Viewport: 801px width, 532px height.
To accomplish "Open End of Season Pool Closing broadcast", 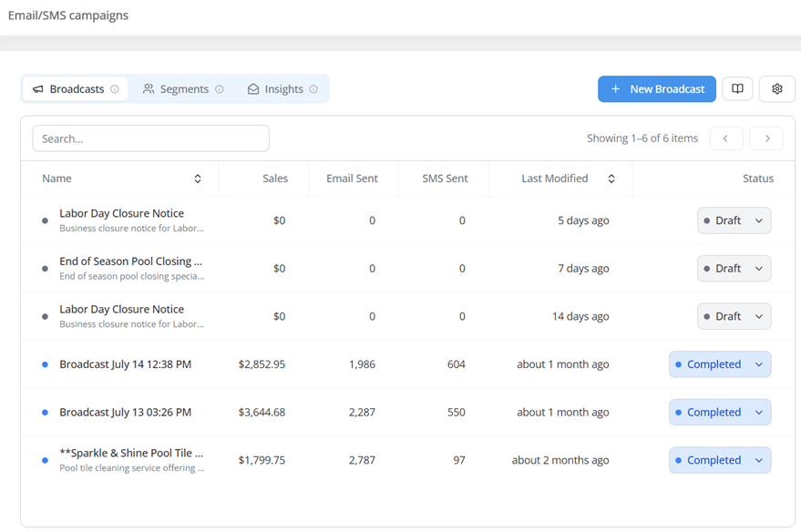I will 131,261.
